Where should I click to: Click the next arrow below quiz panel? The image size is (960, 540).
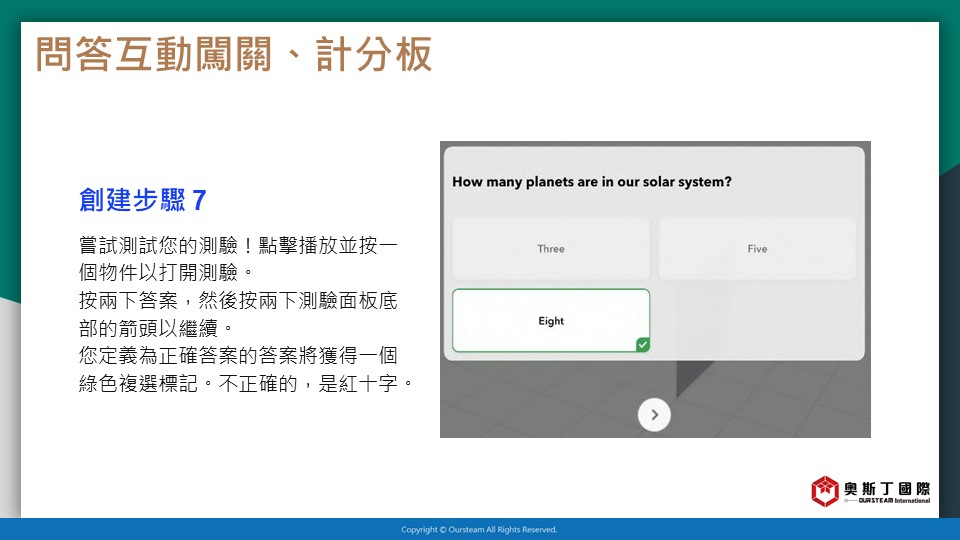pos(654,415)
